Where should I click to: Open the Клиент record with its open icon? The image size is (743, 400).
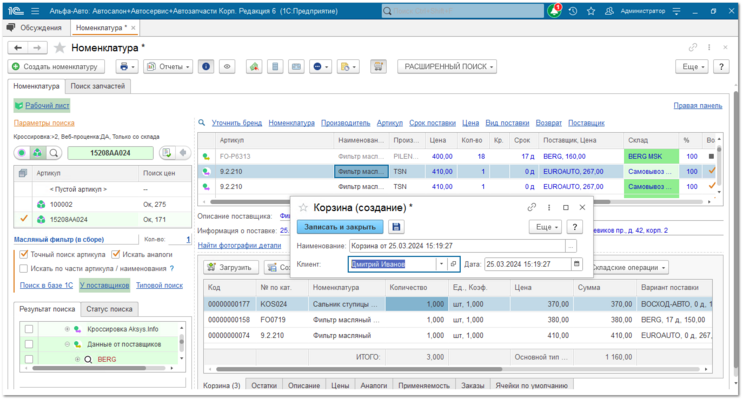pos(453,264)
